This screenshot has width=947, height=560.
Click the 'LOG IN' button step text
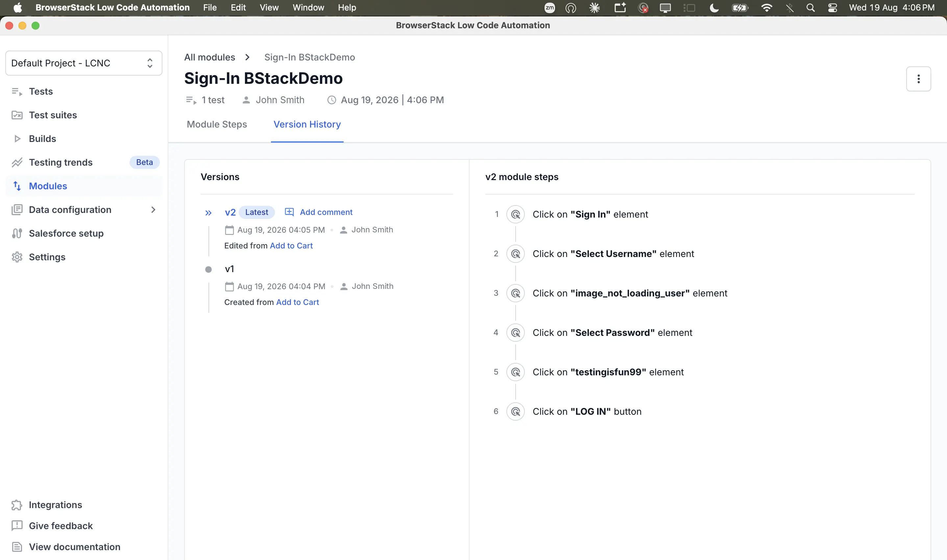tap(587, 412)
